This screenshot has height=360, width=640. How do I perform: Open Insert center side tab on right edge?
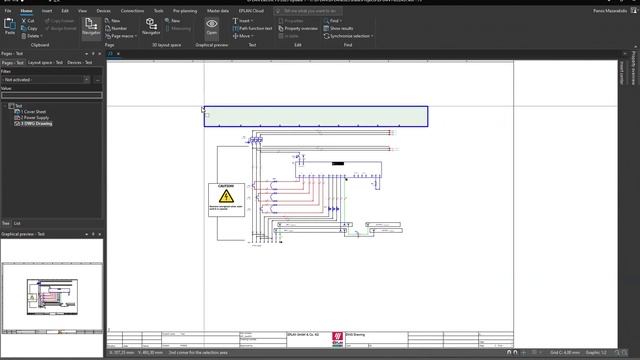tap(622, 73)
